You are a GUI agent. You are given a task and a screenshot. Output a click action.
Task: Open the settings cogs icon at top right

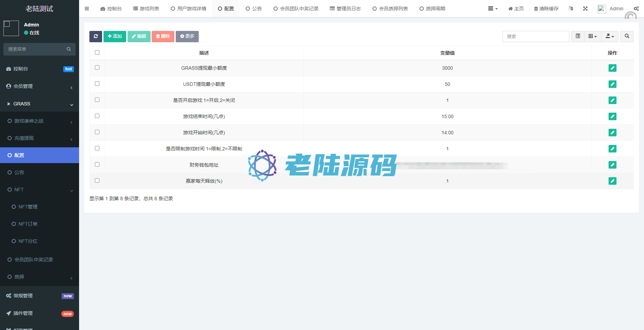click(636, 9)
